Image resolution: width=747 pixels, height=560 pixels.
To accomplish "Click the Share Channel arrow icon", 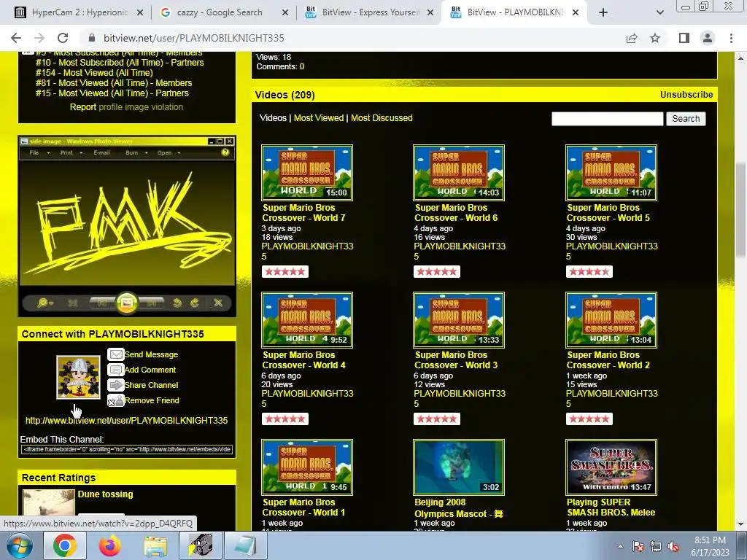I will pos(116,385).
